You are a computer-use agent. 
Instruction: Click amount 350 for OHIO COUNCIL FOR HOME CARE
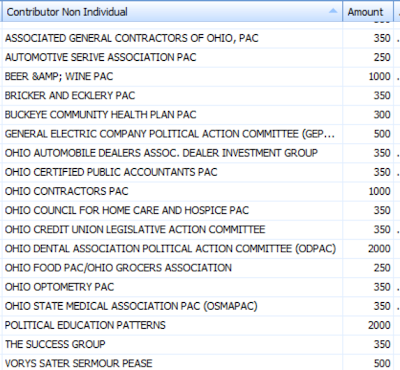pyautogui.click(x=382, y=211)
